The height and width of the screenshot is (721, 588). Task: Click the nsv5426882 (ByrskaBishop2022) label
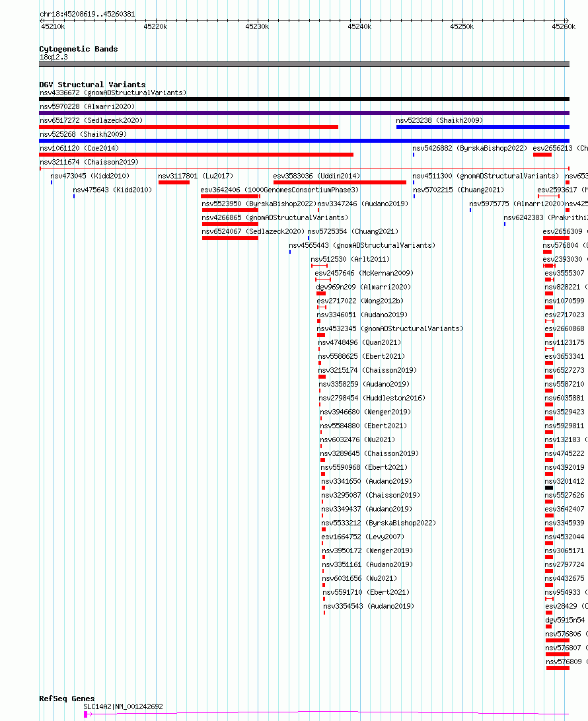(470, 148)
